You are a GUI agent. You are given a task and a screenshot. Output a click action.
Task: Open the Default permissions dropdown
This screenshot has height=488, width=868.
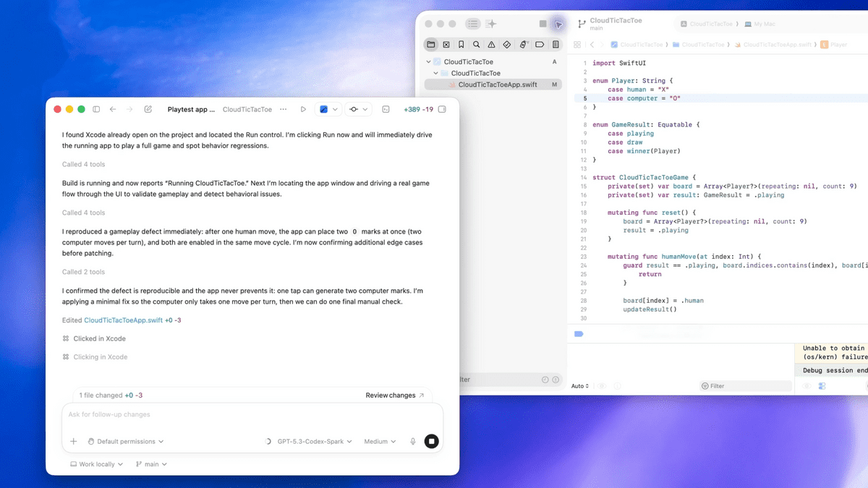click(126, 441)
